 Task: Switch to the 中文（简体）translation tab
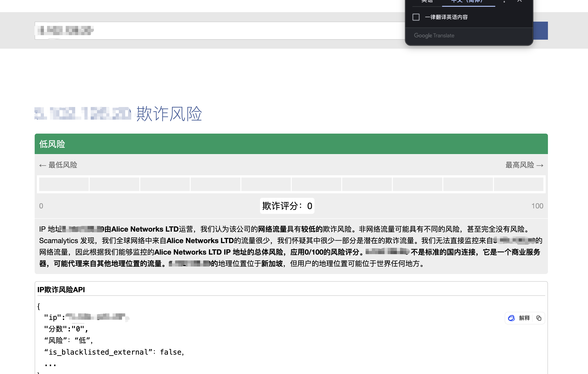pyautogui.click(x=468, y=2)
